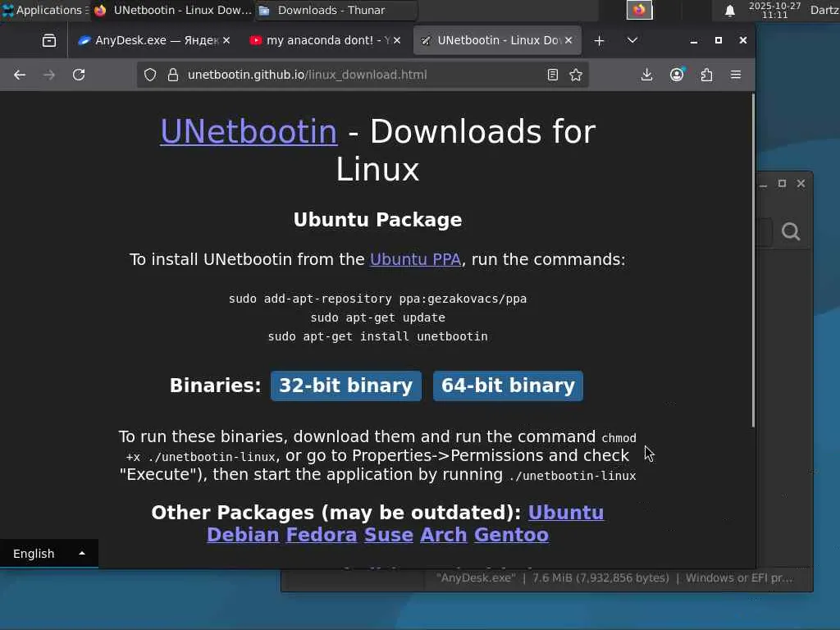The width and height of the screenshot is (840, 630).
Task: Open the Gentoo package link
Action: tap(511, 535)
